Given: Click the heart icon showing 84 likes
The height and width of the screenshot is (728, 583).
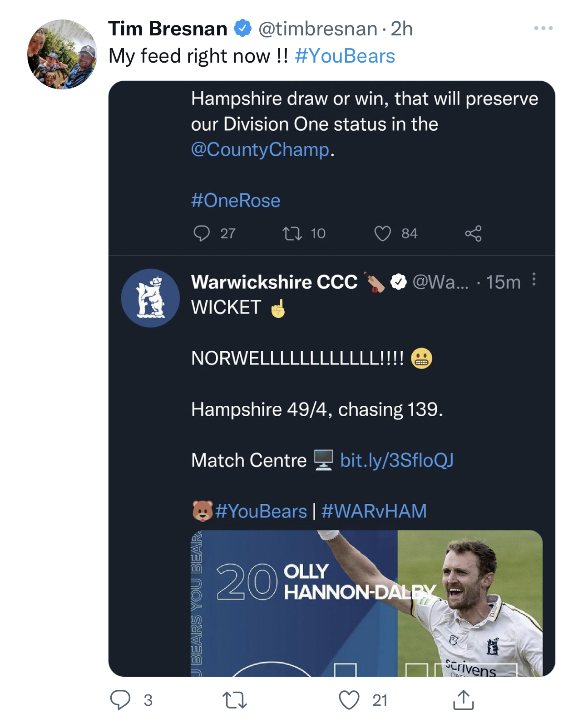Looking at the screenshot, I should click(382, 234).
